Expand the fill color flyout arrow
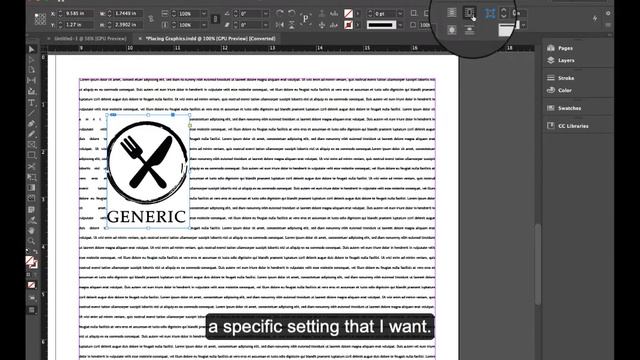Screen dimensions: 640x360 click(358, 13)
